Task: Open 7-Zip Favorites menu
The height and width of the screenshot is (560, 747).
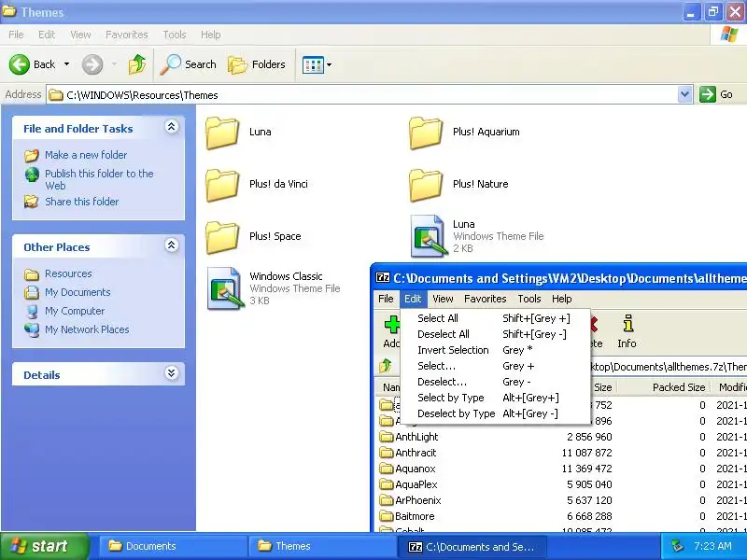Action: [485, 299]
